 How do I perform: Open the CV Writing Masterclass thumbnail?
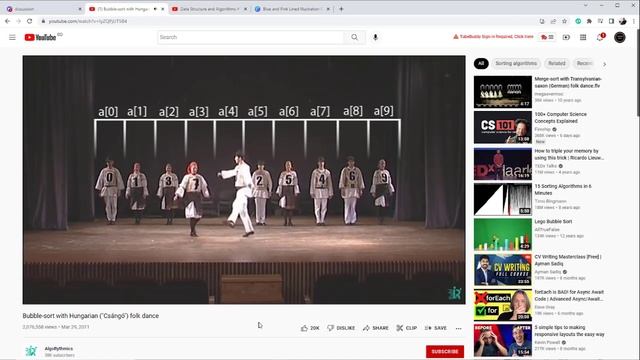tap(503, 270)
